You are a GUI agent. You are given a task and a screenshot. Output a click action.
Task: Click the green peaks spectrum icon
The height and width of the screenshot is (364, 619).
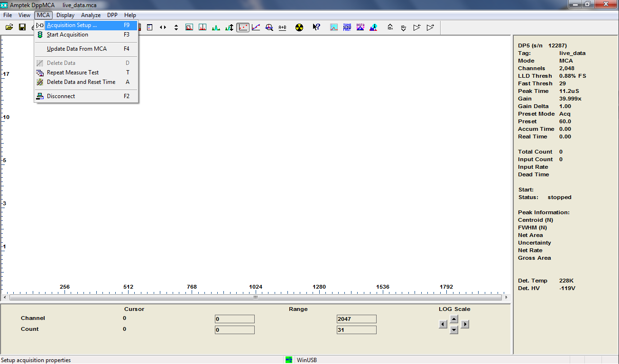(216, 27)
